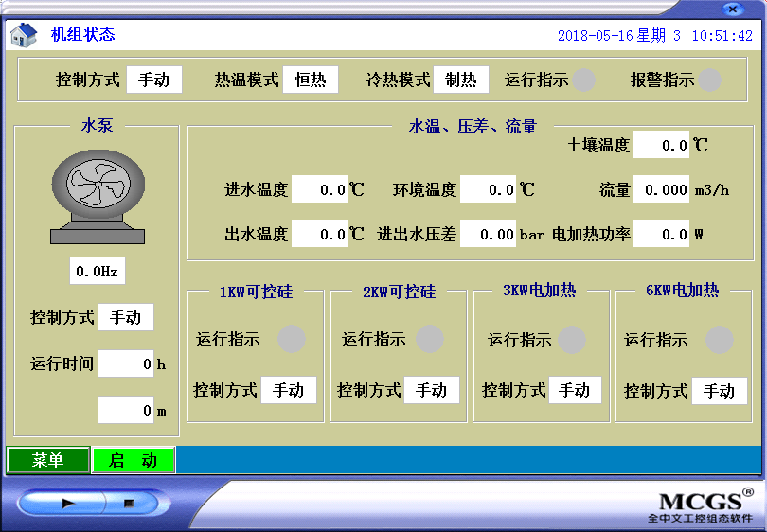
Task: Toggle water pump 控制方式 手动 field
Action: pos(126,317)
